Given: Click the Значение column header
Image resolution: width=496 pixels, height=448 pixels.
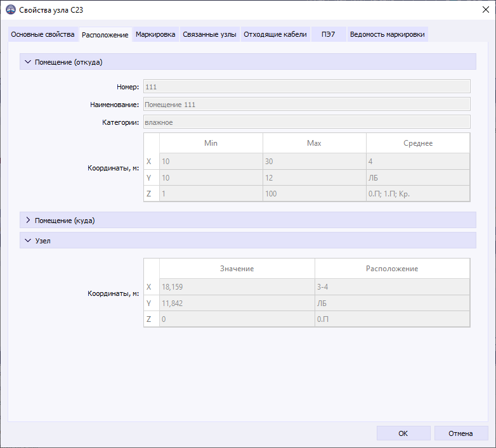Looking at the screenshot, I should [237, 269].
